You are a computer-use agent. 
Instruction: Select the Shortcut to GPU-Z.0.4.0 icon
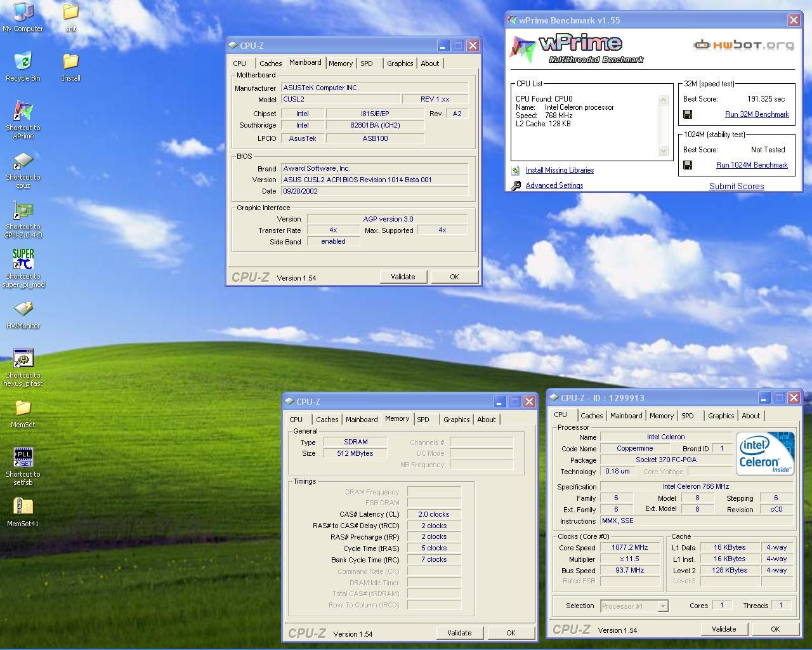click(x=23, y=219)
